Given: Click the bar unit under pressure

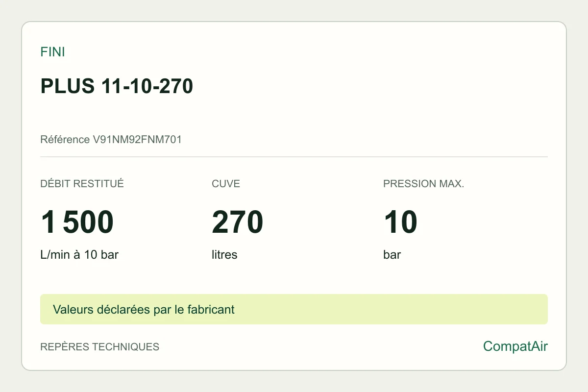Looking at the screenshot, I should (x=392, y=255).
